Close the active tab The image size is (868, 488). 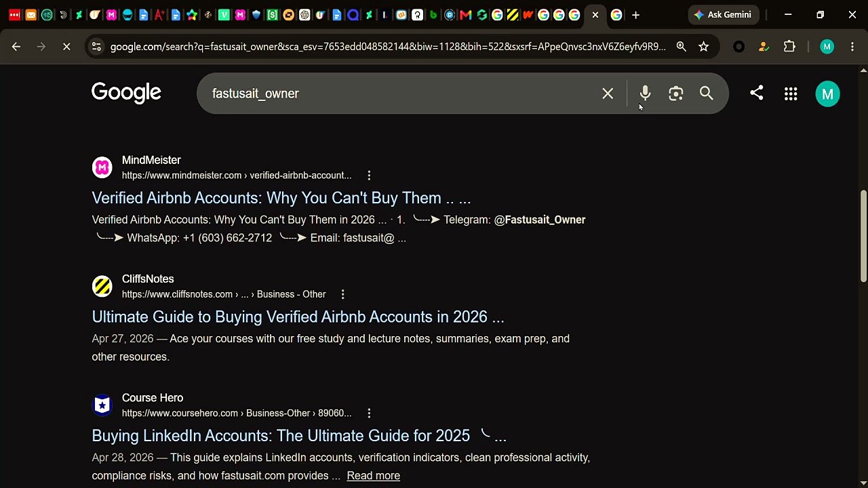(x=595, y=15)
